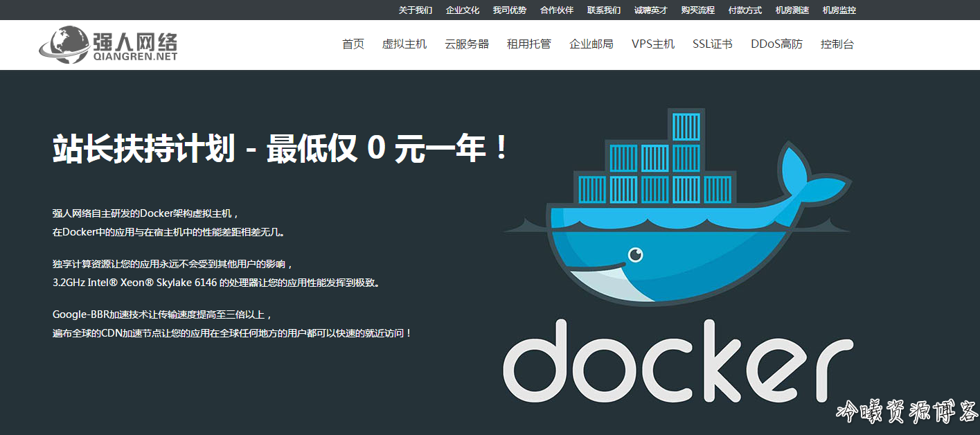
Task: Click the 强人网络 QIANGREN.NET logo
Action: coord(108,44)
